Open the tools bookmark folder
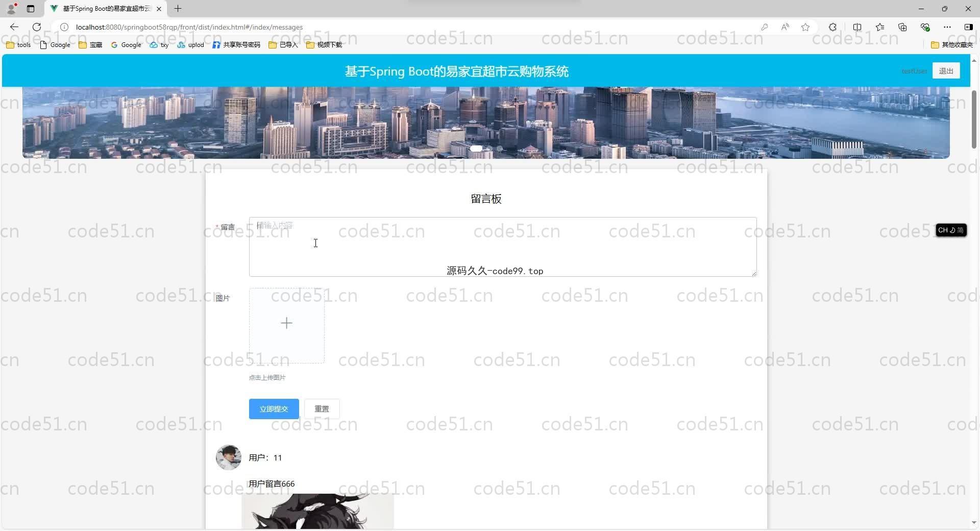The width and height of the screenshot is (980, 531). click(18, 45)
